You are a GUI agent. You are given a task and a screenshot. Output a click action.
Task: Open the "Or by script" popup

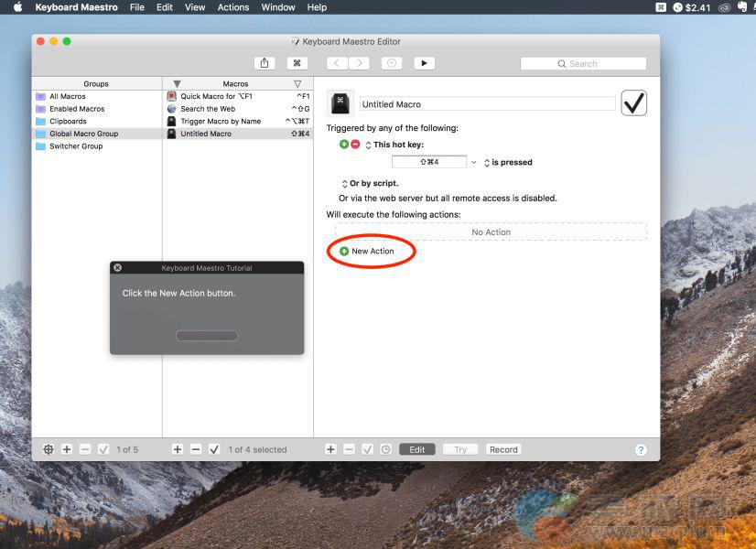370,184
